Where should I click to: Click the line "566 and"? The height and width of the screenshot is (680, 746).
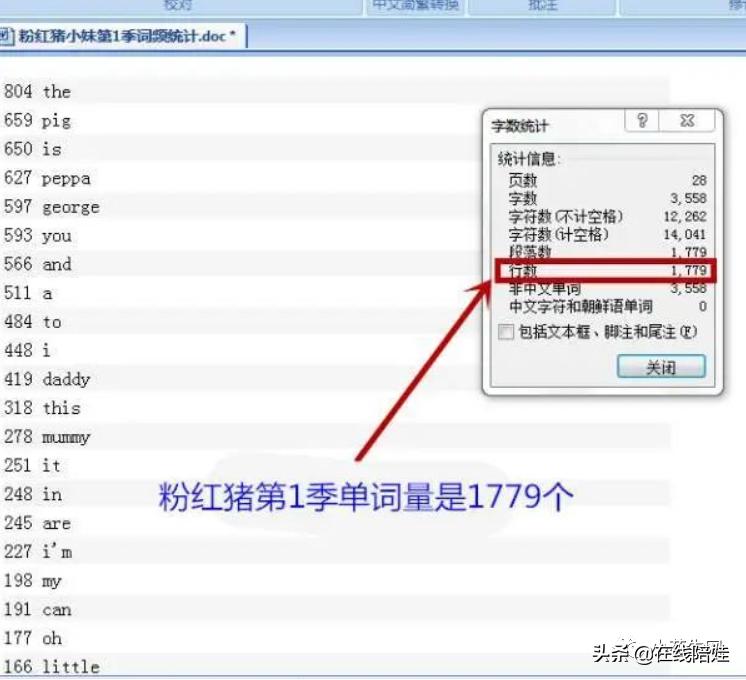[x=37, y=264]
